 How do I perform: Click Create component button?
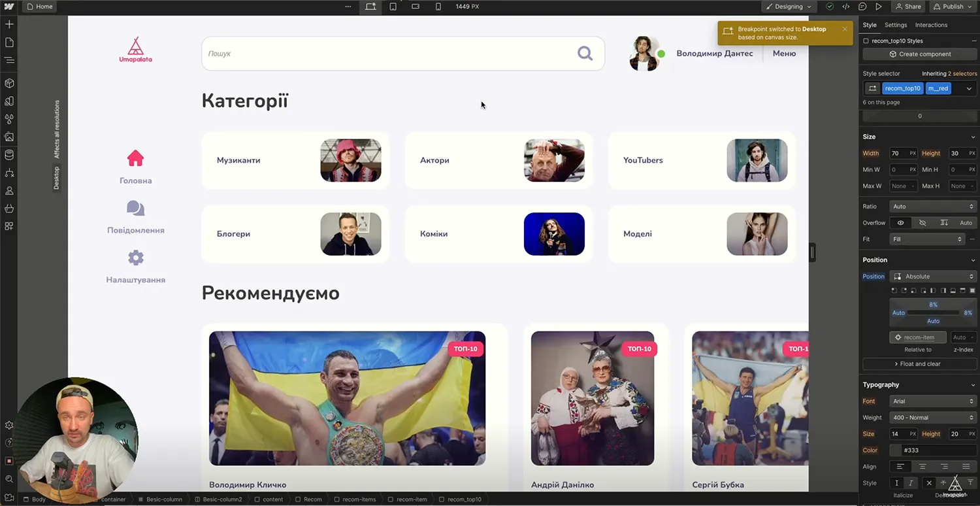point(919,54)
